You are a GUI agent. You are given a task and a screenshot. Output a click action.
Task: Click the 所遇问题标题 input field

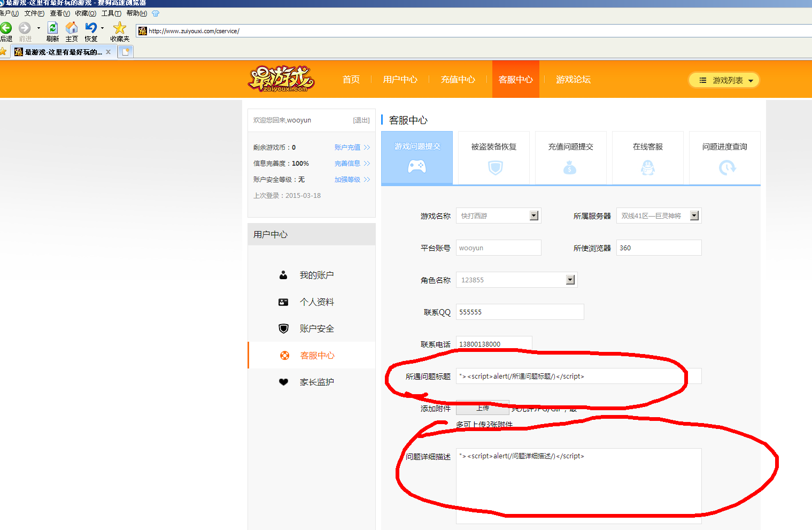pyautogui.click(x=579, y=376)
